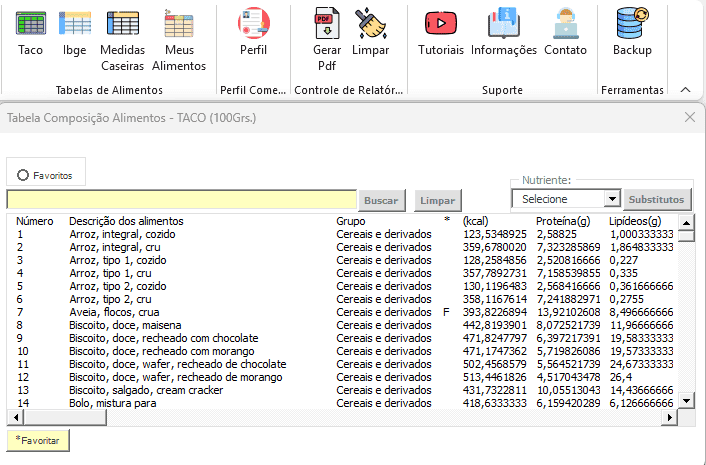Image resolution: width=706 pixels, height=465 pixels.
Task: Open the Ibge table icon
Action: coord(75,34)
